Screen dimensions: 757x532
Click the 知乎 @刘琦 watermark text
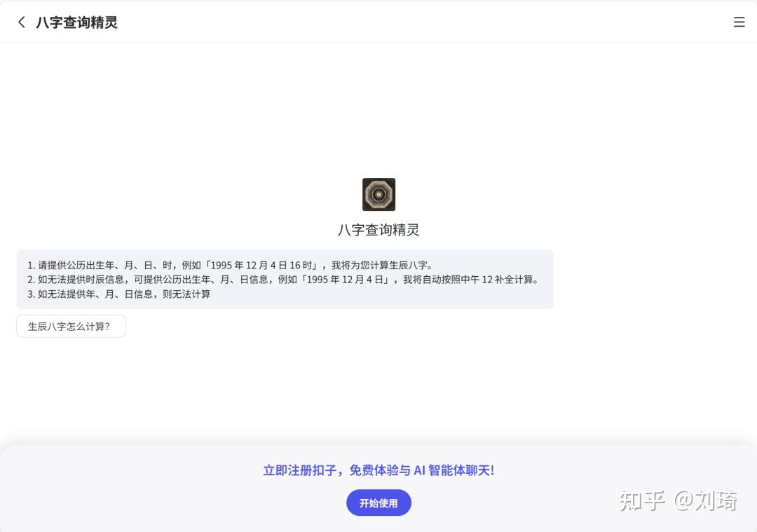678,500
